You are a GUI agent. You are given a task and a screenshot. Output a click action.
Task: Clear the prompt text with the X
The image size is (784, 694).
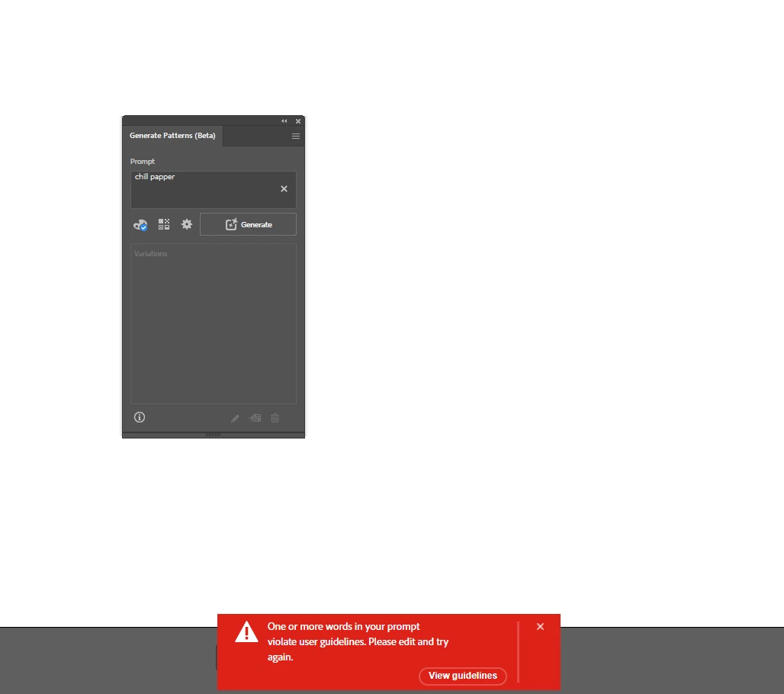284,188
